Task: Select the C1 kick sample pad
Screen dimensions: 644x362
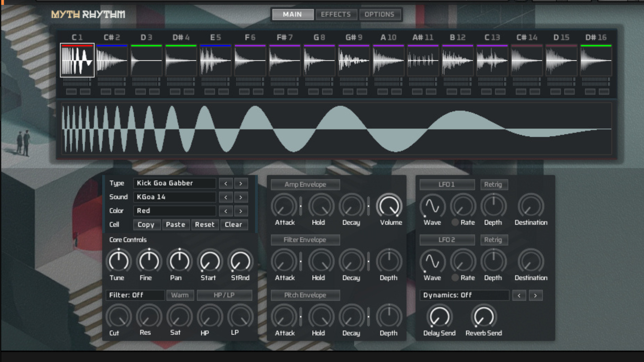Action: [x=77, y=60]
